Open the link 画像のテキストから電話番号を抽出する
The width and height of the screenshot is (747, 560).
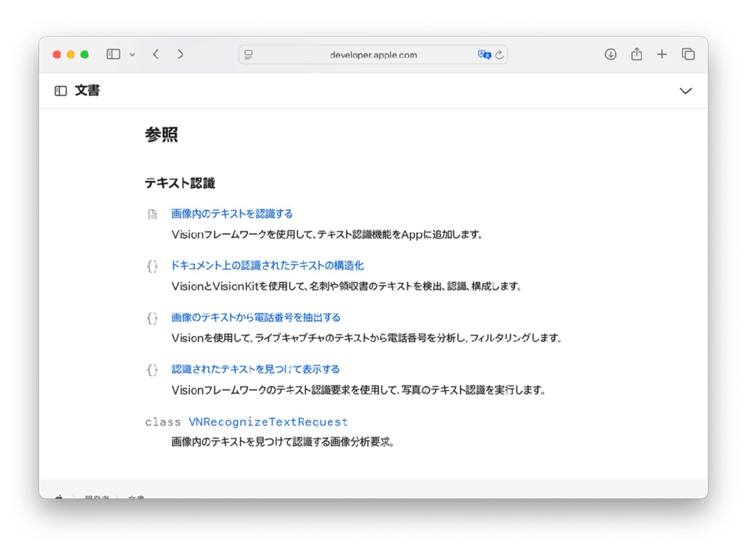click(256, 317)
